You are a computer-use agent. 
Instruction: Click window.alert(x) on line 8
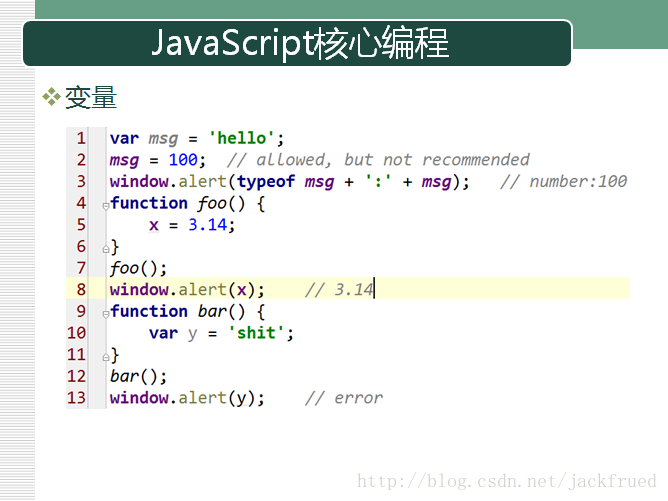(x=187, y=290)
